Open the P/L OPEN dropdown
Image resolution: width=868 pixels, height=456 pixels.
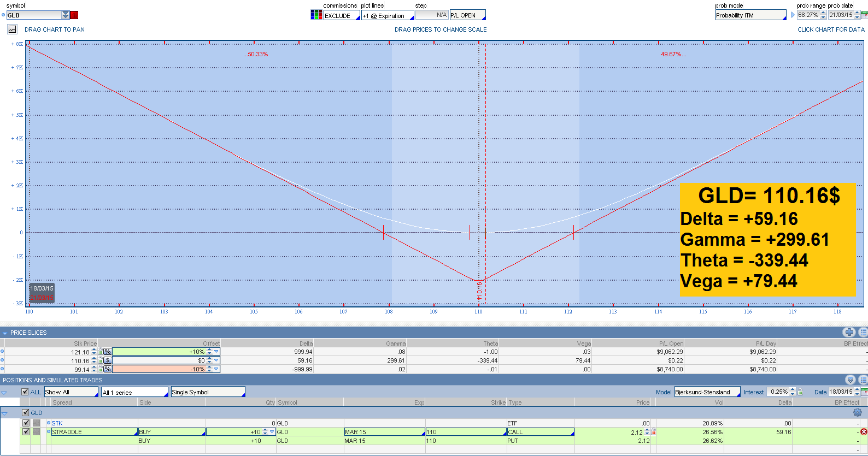click(467, 15)
